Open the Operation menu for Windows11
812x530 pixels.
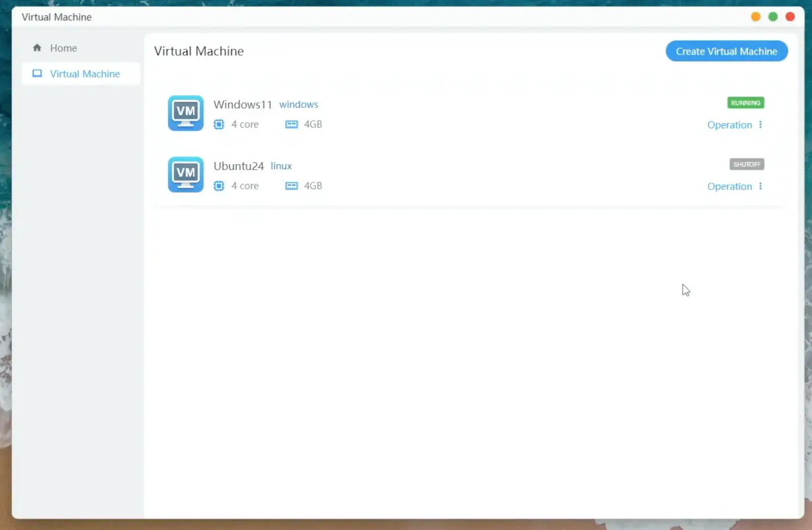pyautogui.click(x=729, y=124)
